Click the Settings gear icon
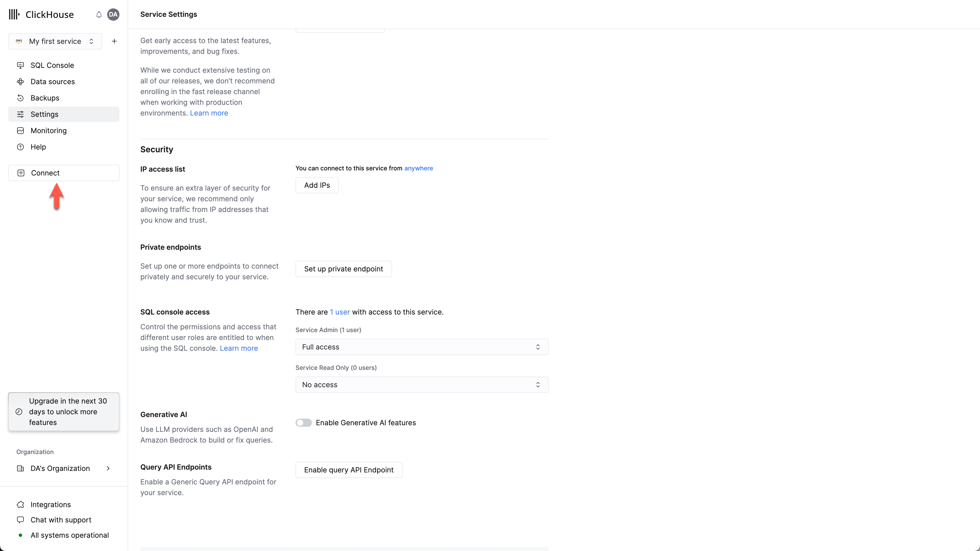This screenshot has width=980, height=551. (x=20, y=114)
